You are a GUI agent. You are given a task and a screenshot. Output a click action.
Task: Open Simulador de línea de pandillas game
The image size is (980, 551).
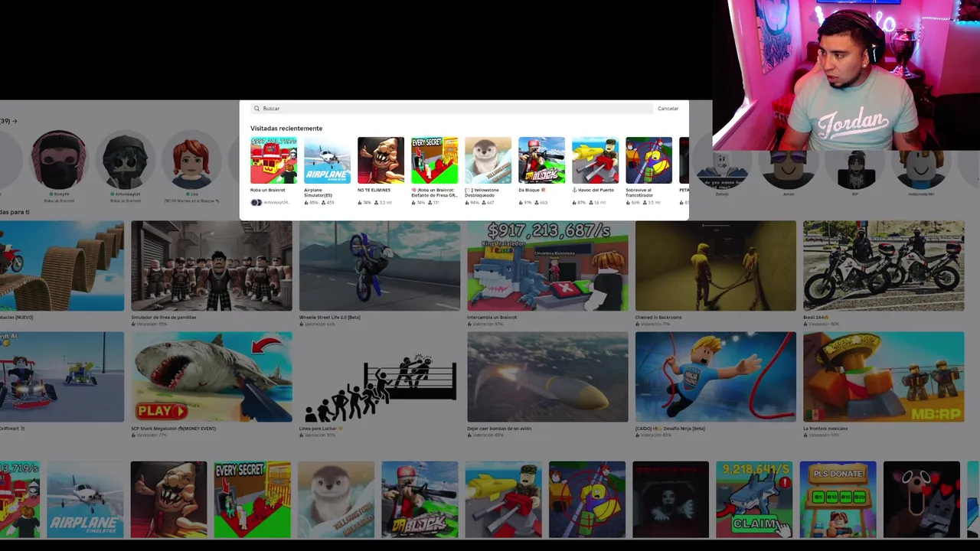[x=211, y=266]
